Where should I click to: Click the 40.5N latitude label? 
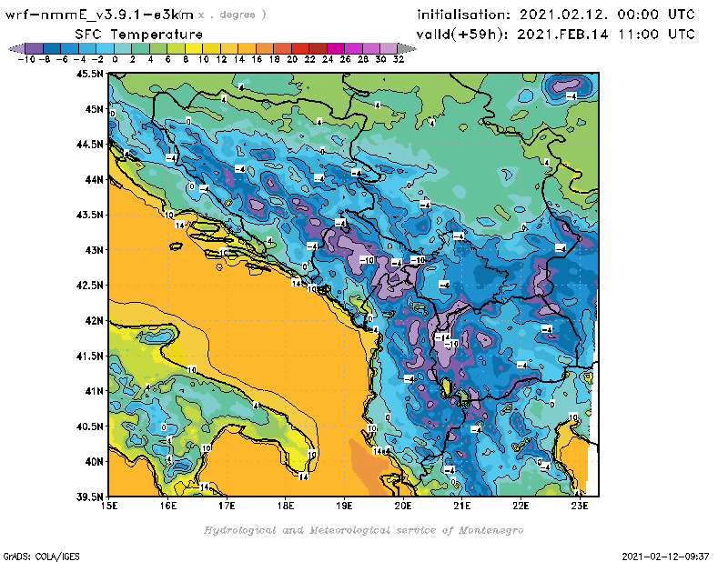click(89, 427)
